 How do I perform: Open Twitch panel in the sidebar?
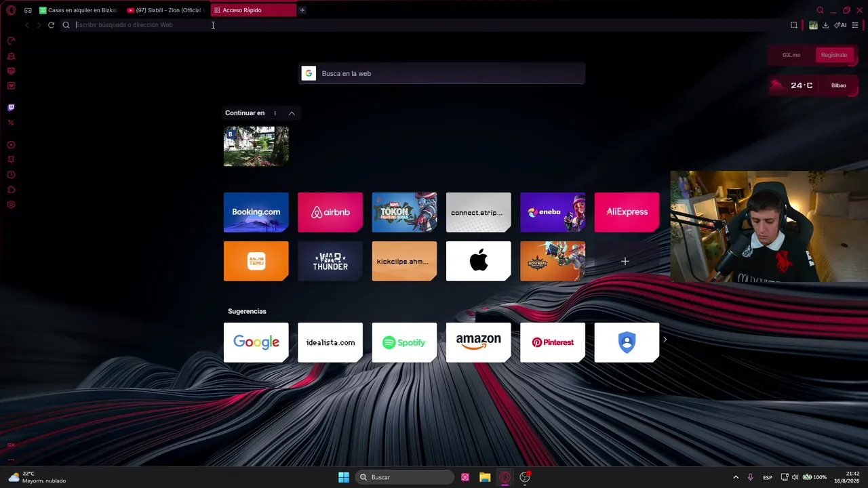[x=11, y=108]
